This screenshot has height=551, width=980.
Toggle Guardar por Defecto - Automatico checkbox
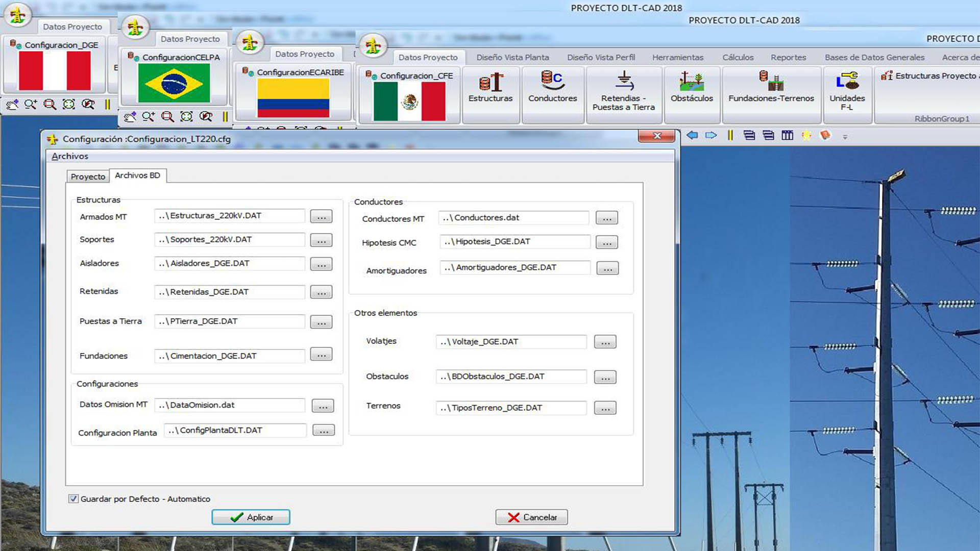click(x=73, y=498)
